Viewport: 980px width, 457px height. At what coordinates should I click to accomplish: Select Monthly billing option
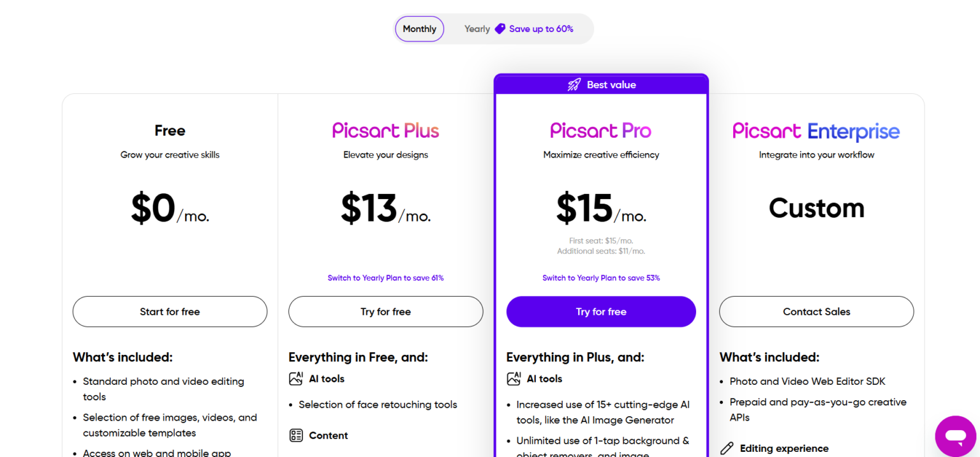click(419, 29)
